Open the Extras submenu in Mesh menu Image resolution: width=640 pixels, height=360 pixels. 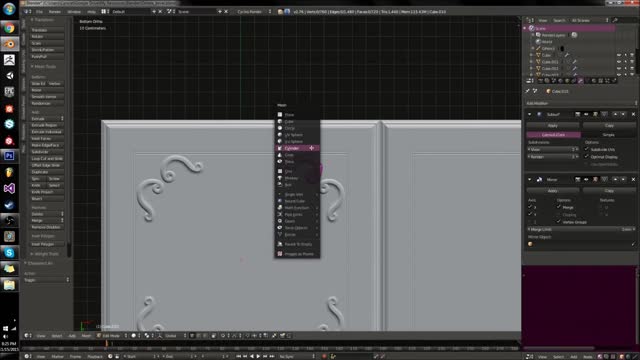(297, 235)
